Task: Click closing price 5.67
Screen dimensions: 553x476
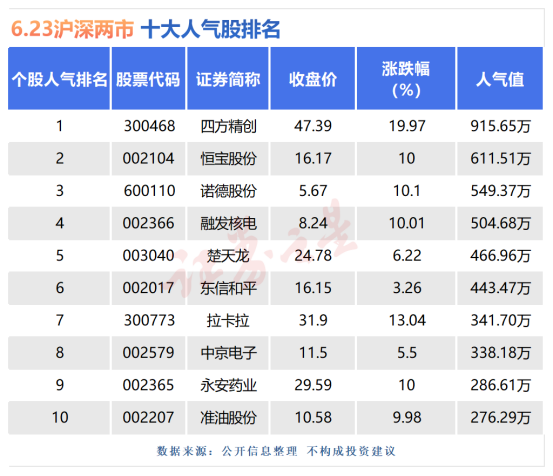Action: tap(313, 191)
